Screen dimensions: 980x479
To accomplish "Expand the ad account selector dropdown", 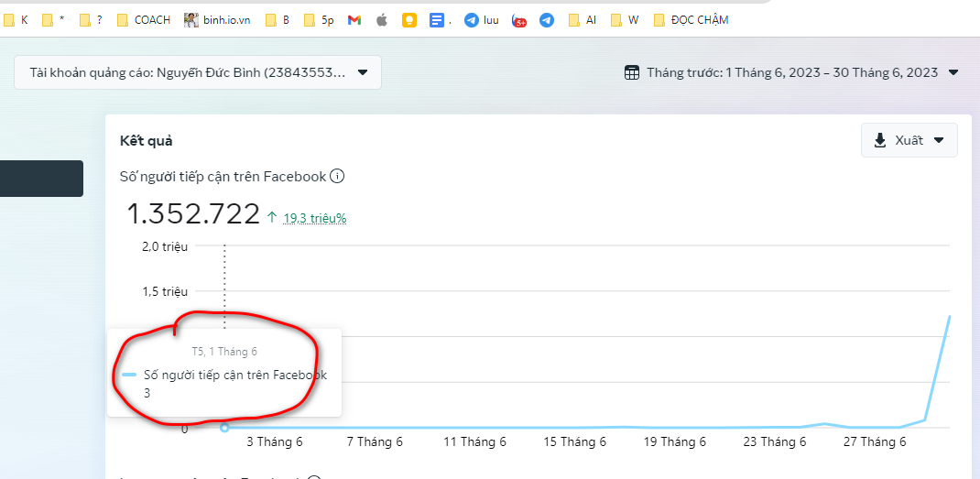I will (198, 72).
